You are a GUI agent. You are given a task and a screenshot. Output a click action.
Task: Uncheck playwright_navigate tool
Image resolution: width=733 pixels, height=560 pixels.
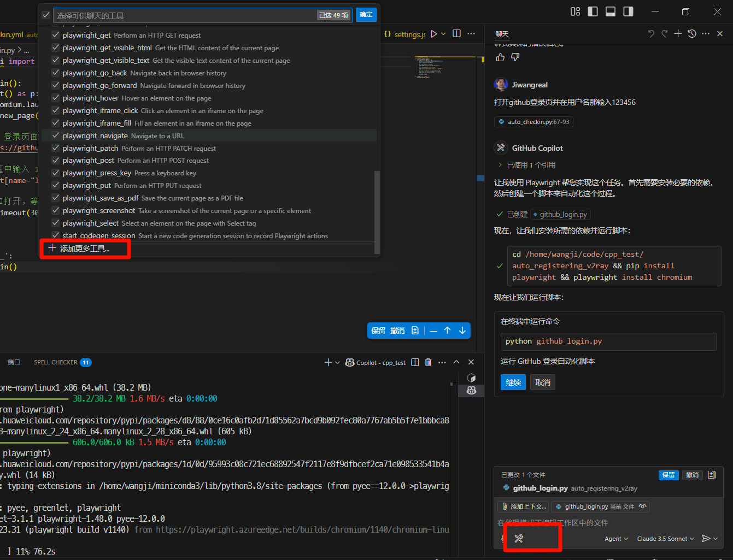click(55, 135)
